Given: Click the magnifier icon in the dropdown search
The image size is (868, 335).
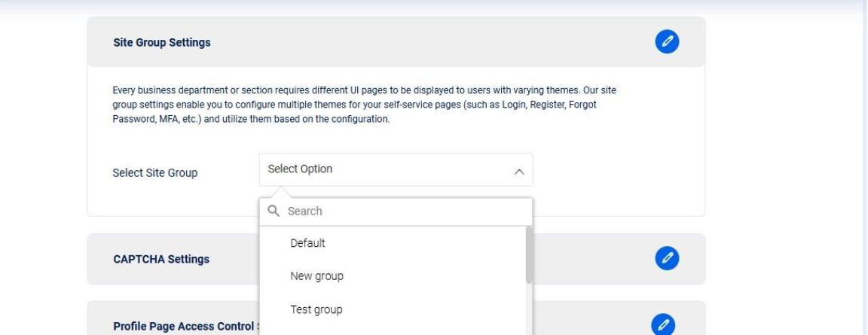Looking at the screenshot, I should [274, 212].
